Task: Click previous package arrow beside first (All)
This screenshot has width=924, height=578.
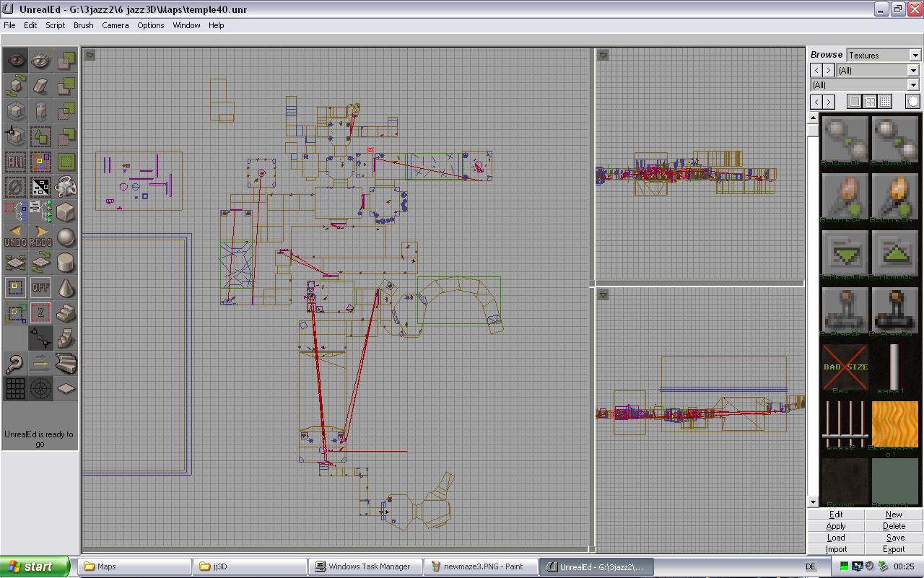Action: (816, 70)
